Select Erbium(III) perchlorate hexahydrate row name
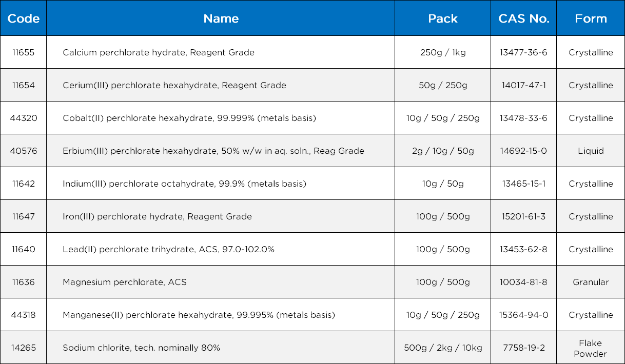Image resolution: width=625 pixels, height=364 pixels. (213, 151)
